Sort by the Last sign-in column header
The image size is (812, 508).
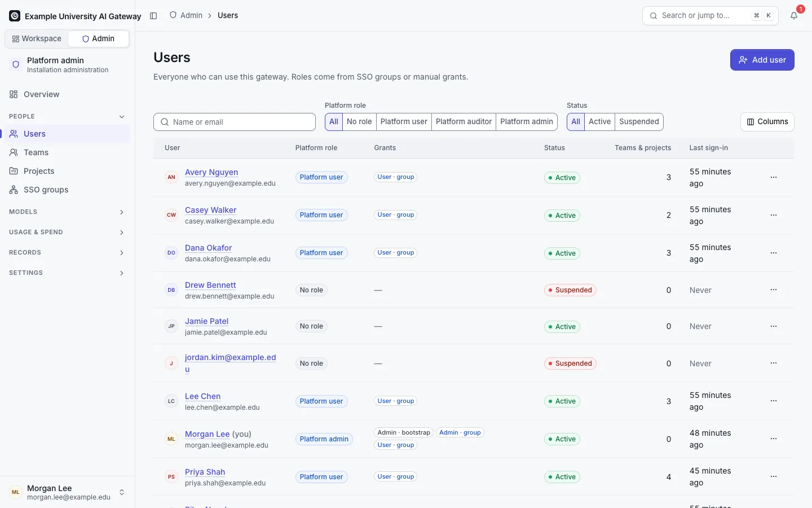(709, 148)
